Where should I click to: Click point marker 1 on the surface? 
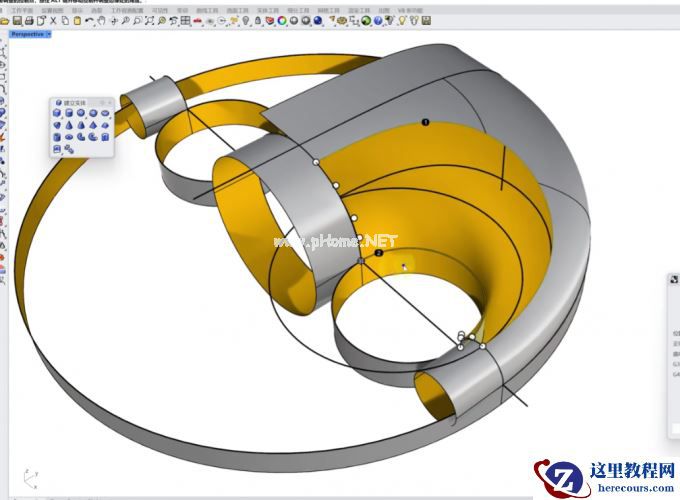pyautogui.click(x=425, y=122)
